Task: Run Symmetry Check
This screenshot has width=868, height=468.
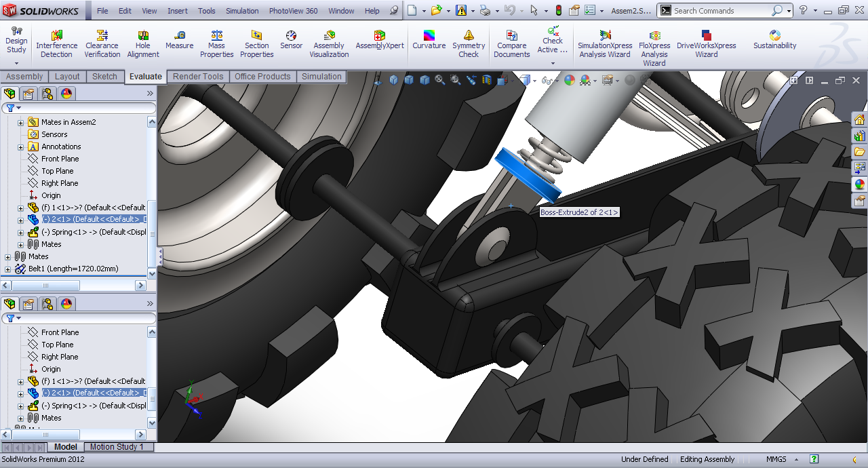Action: (469, 44)
